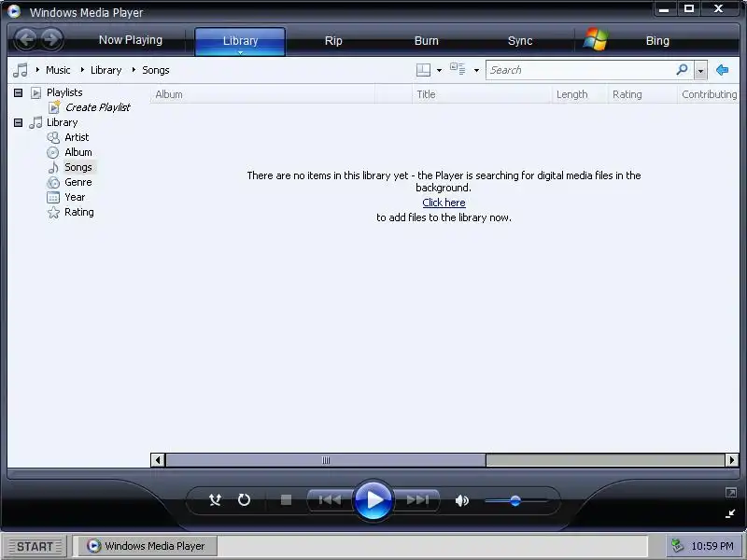The width and height of the screenshot is (747, 560).
Task: Click the Windows logo icon beside Bing
Action: pos(595,39)
